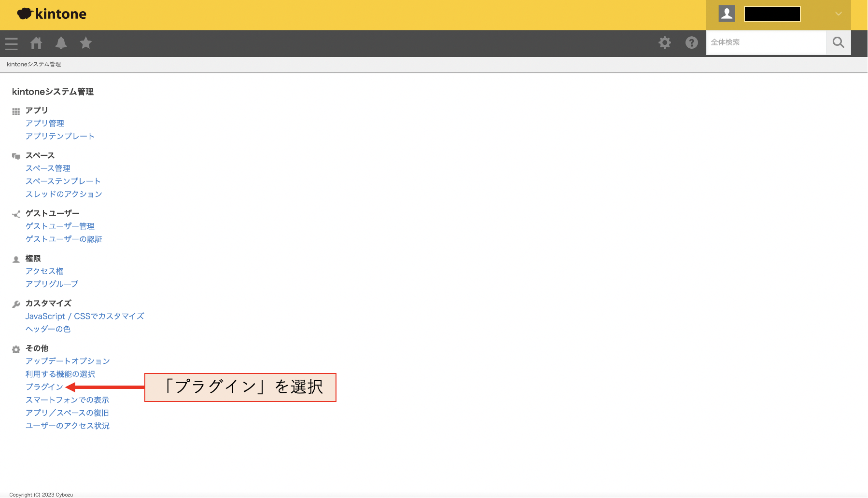The height and width of the screenshot is (498, 868).
Task: Open the アプリ管理 link
Action: (45, 124)
